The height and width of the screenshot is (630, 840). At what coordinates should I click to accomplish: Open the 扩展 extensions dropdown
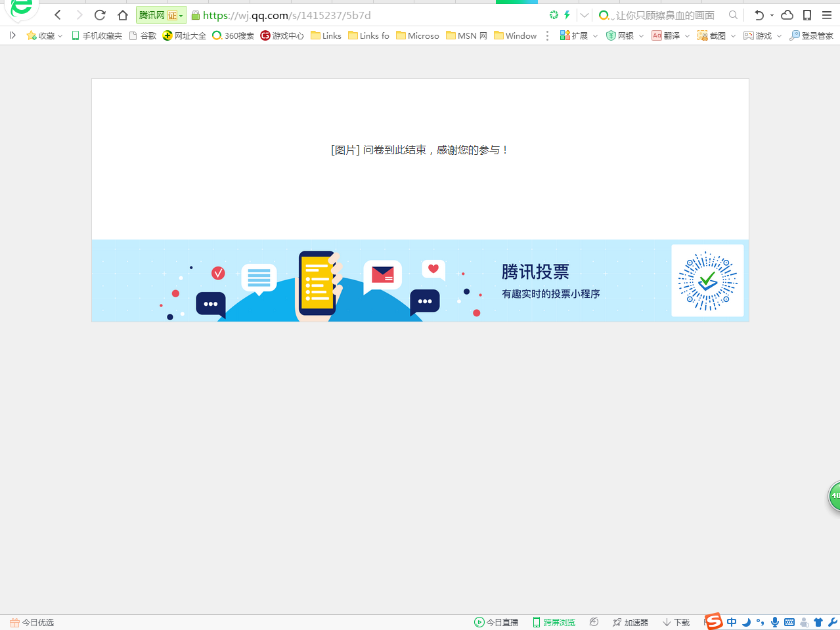[579, 35]
